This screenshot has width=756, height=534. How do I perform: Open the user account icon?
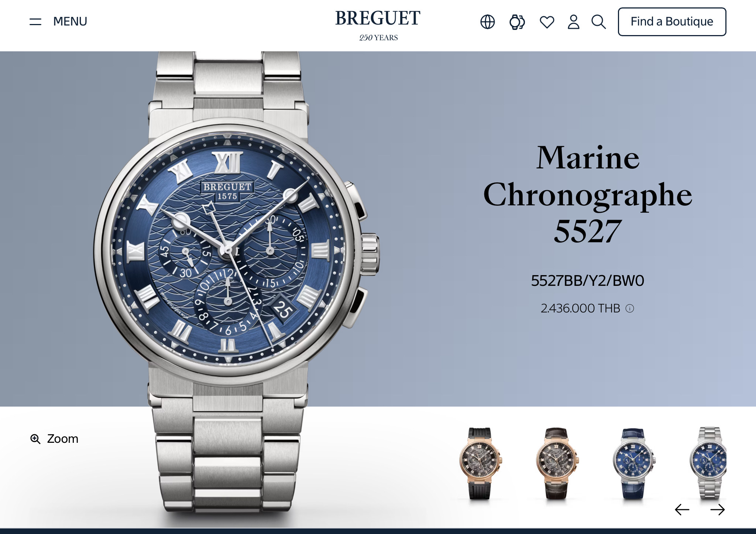pyautogui.click(x=574, y=22)
